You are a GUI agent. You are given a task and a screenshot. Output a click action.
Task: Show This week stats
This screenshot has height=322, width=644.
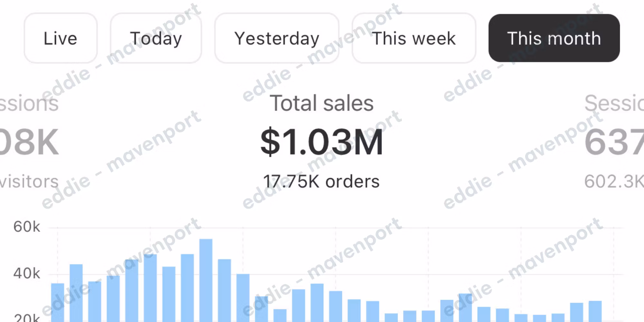tap(414, 38)
